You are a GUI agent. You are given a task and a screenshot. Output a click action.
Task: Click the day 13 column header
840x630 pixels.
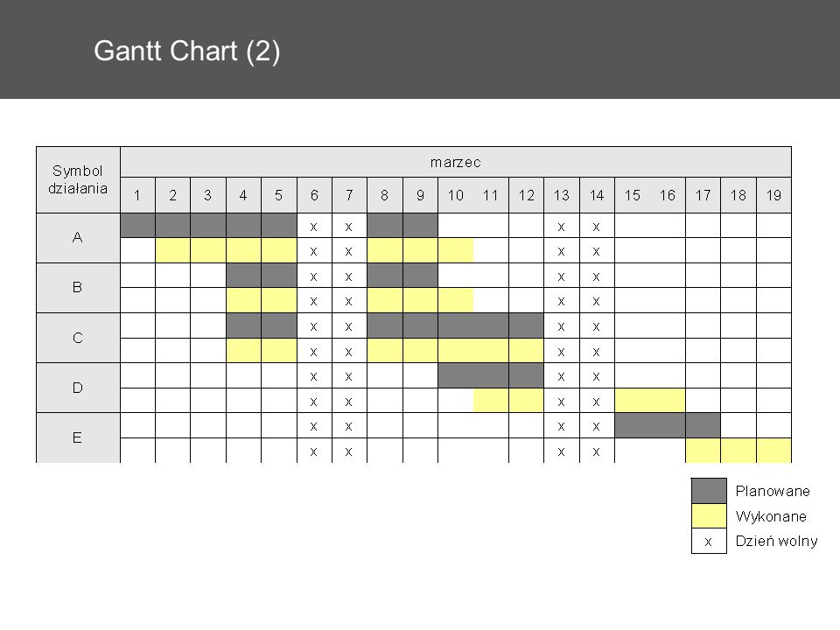point(562,195)
